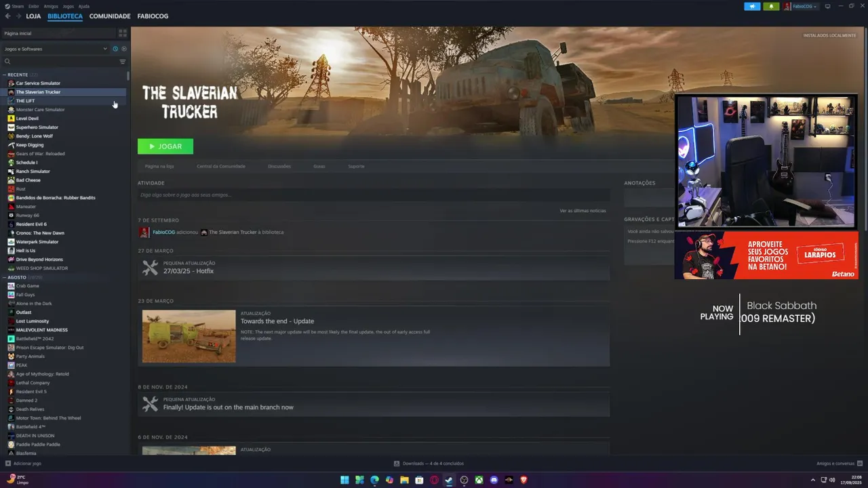Open the 27/03/25 Hotfix update entry
868x488 pixels.
pos(374,268)
